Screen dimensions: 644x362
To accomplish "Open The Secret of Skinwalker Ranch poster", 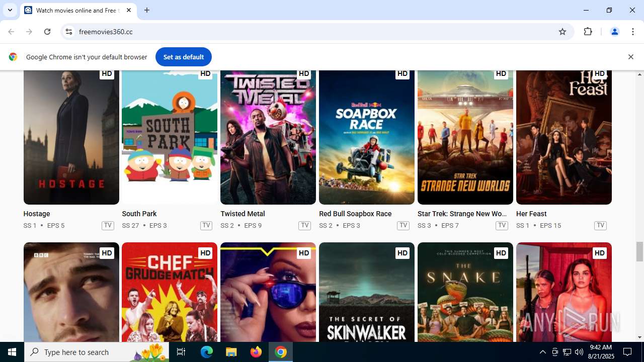I will [x=367, y=292].
